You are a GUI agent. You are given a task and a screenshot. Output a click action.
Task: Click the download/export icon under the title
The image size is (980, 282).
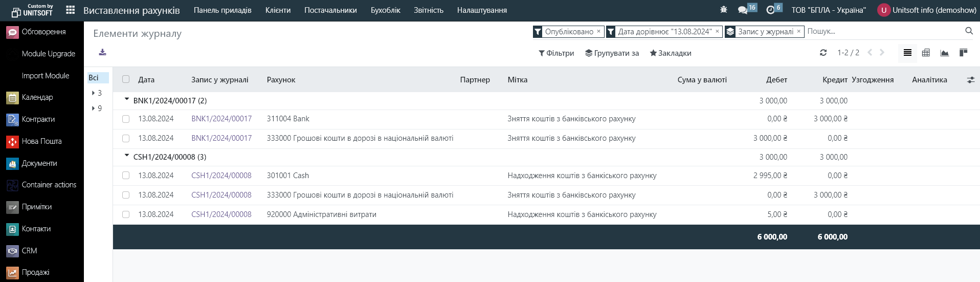coord(102,52)
